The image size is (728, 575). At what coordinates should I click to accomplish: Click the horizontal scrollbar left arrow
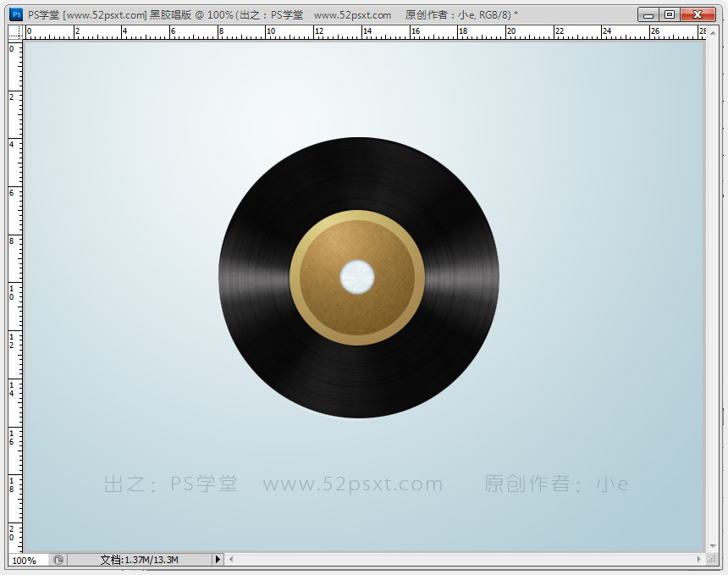(x=231, y=560)
